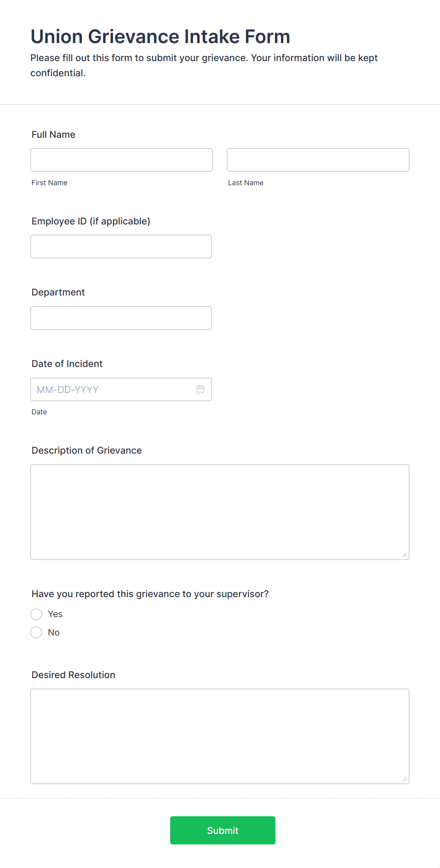Grab the Desired Resolution resize handle
This screenshot has width=440, height=868.
(405, 779)
